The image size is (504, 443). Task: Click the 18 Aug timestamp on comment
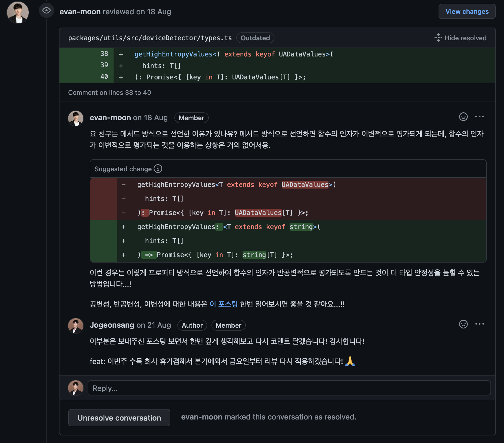(155, 118)
